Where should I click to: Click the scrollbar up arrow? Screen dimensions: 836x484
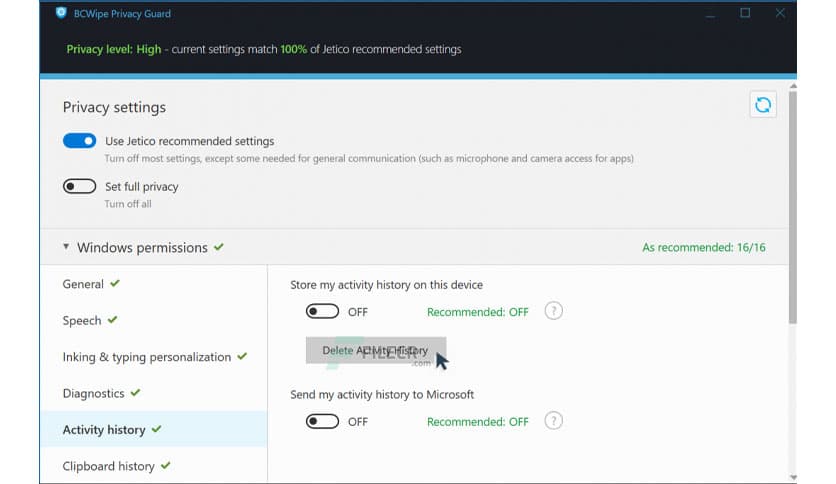[793, 85]
